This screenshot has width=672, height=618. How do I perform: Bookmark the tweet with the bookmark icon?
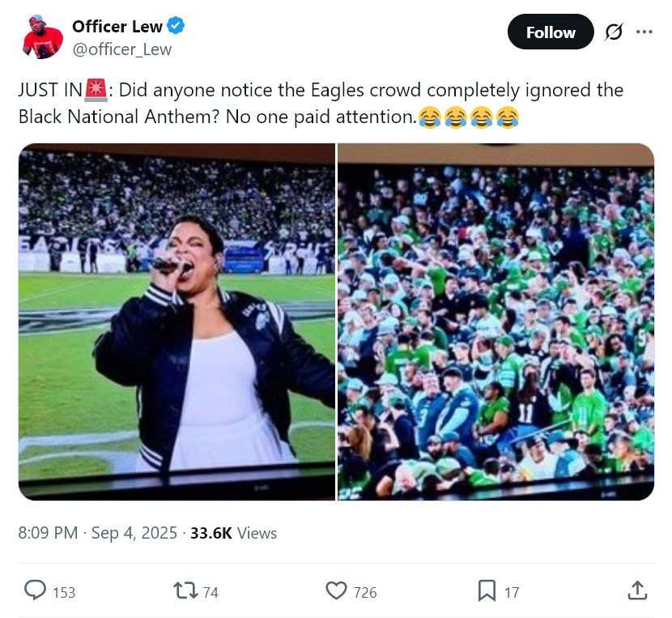tap(487, 591)
